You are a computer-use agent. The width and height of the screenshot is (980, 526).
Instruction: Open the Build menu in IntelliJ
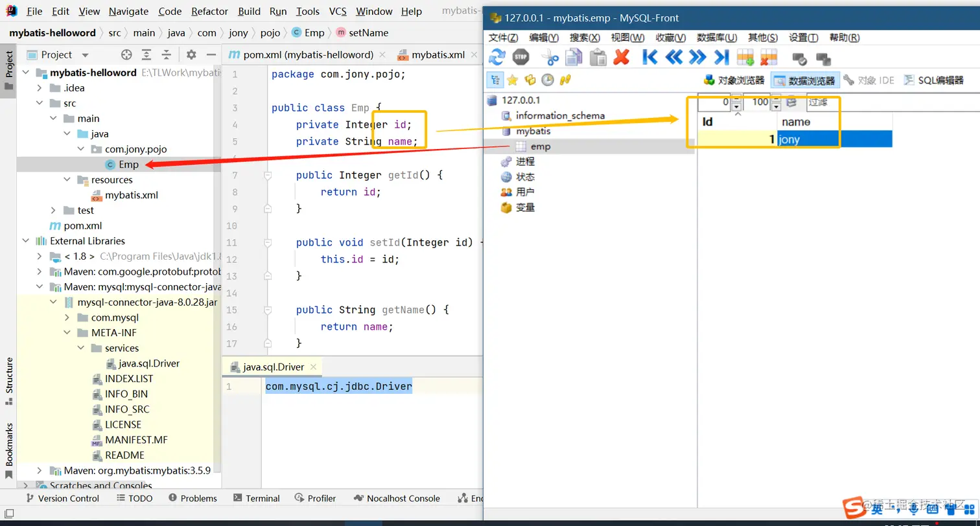249,11
